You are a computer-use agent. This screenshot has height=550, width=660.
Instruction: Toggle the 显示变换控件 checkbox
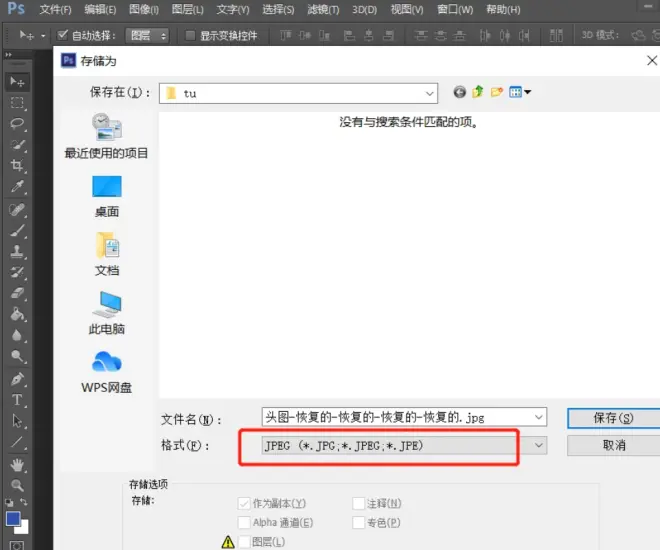(x=190, y=35)
